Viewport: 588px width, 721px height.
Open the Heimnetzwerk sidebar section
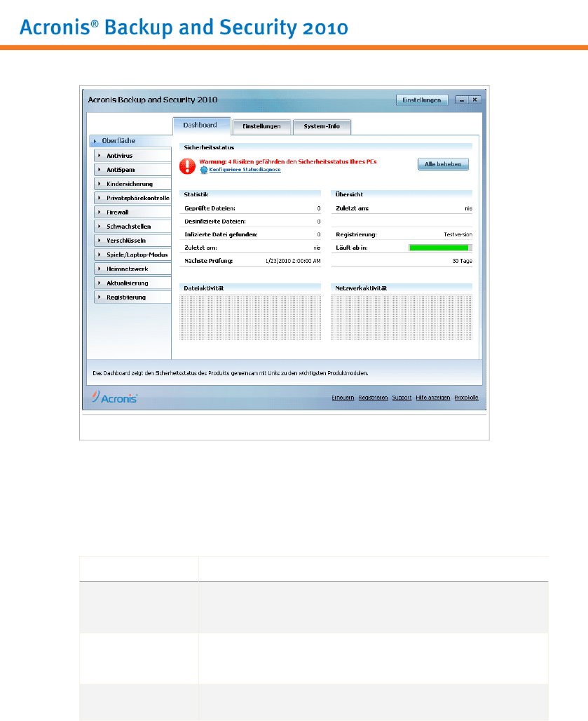click(x=132, y=269)
